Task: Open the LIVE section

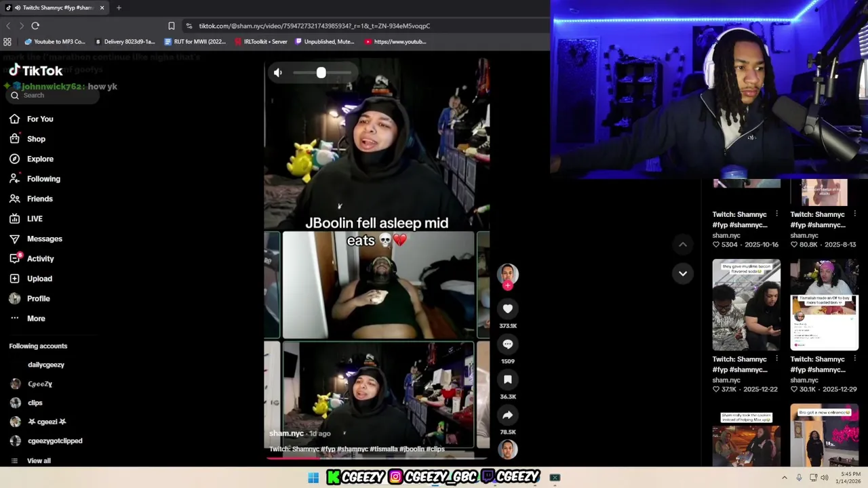Action: 26,219
